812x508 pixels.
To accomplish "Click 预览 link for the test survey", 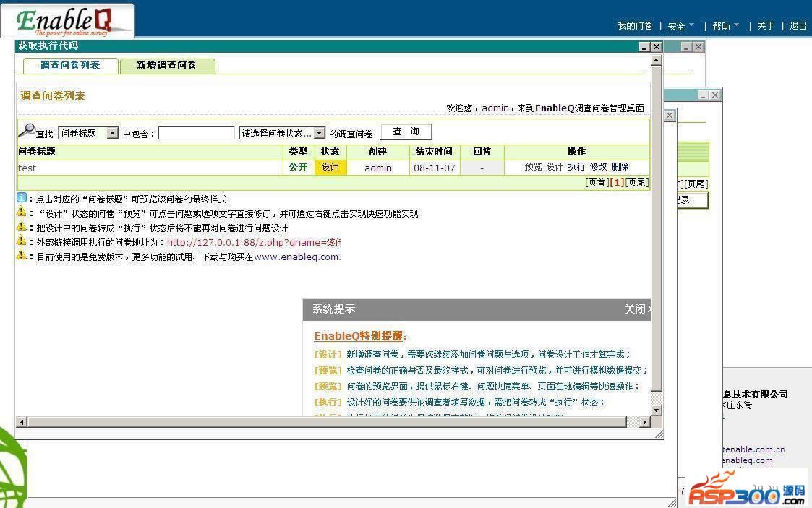I will pyautogui.click(x=533, y=167).
